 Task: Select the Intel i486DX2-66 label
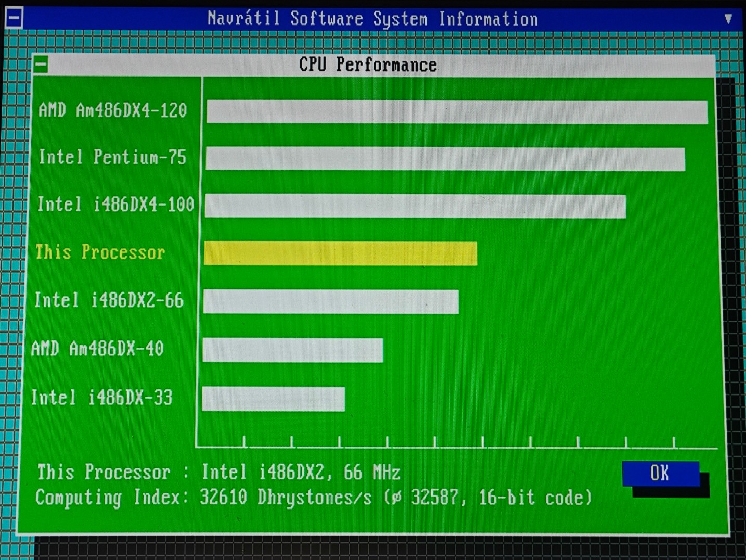(109, 300)
